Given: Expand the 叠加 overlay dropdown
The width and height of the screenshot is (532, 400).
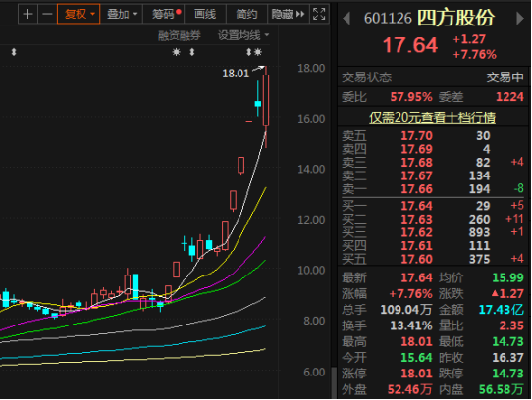Looking at the screenshot, I should pyautogui.click(x=122, y=15).
